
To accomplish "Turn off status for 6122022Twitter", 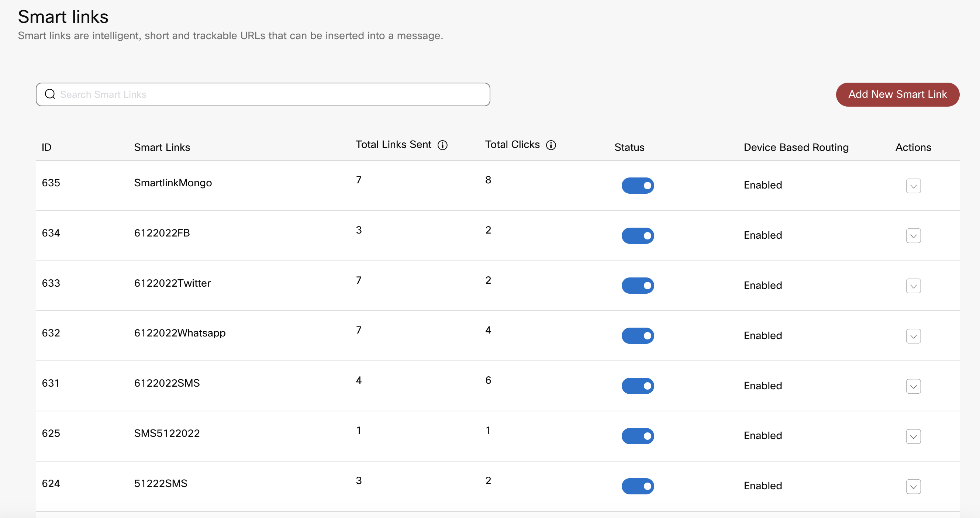I will tap(638, 286).
